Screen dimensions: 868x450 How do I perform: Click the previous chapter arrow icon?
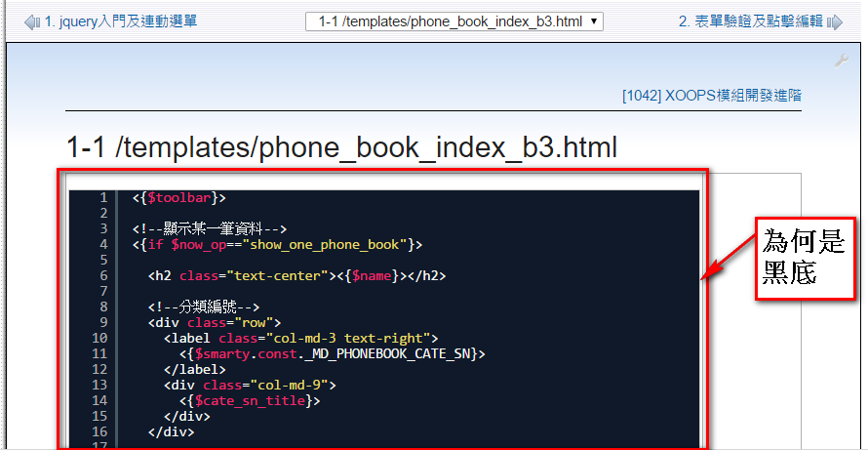click(33, 21)
